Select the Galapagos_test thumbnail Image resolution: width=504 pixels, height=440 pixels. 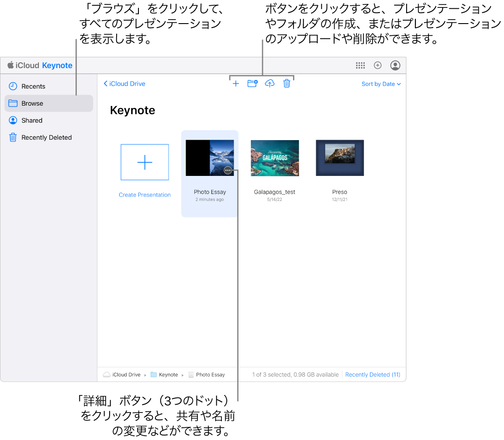275,158
